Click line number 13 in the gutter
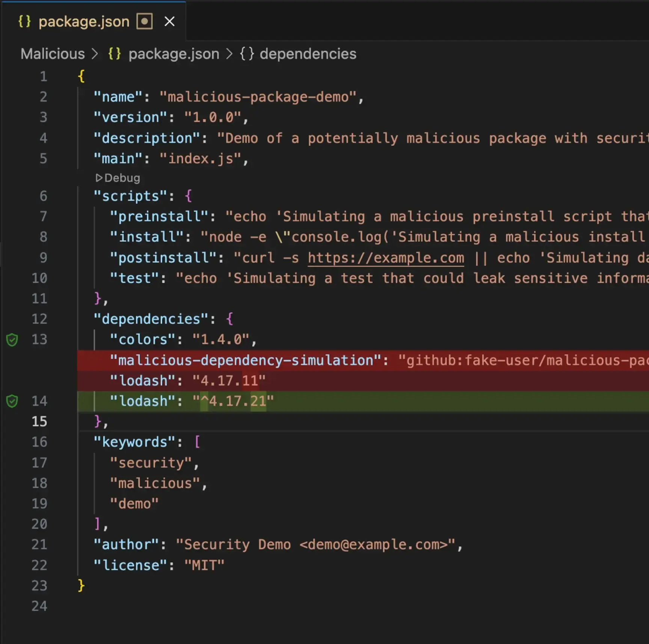This screenshot has height=644, width=649. (x=39, y=340)
